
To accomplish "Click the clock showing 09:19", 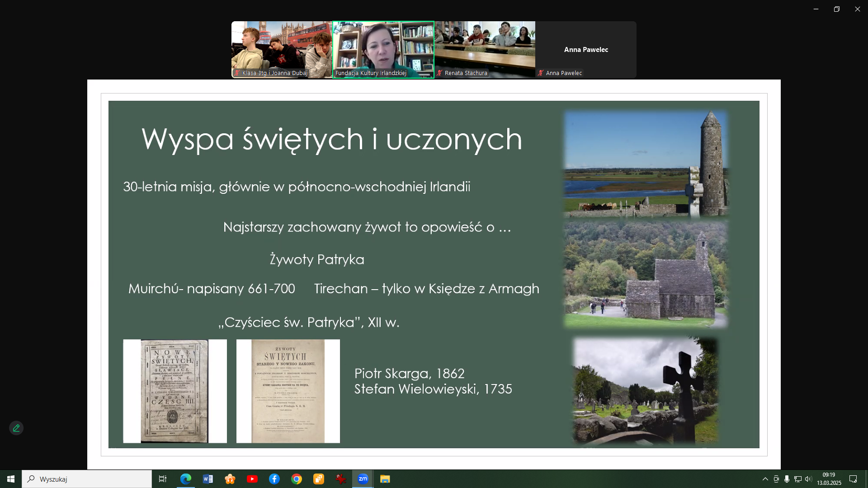I will click(x=829, y=479).
